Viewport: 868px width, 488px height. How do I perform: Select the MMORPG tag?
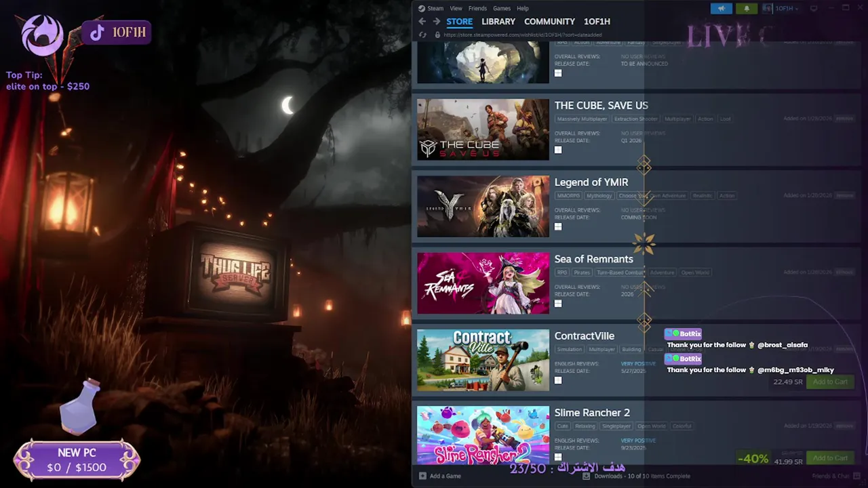point(568,196)
